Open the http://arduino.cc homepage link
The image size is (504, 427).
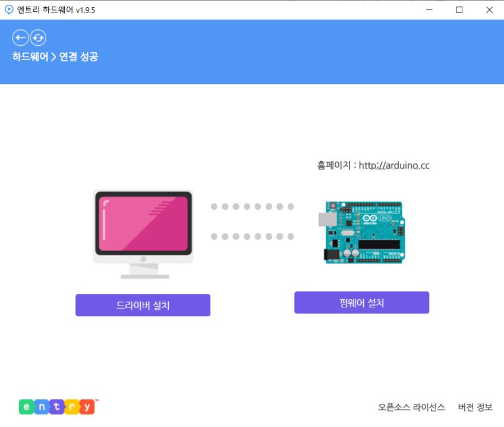394,165
